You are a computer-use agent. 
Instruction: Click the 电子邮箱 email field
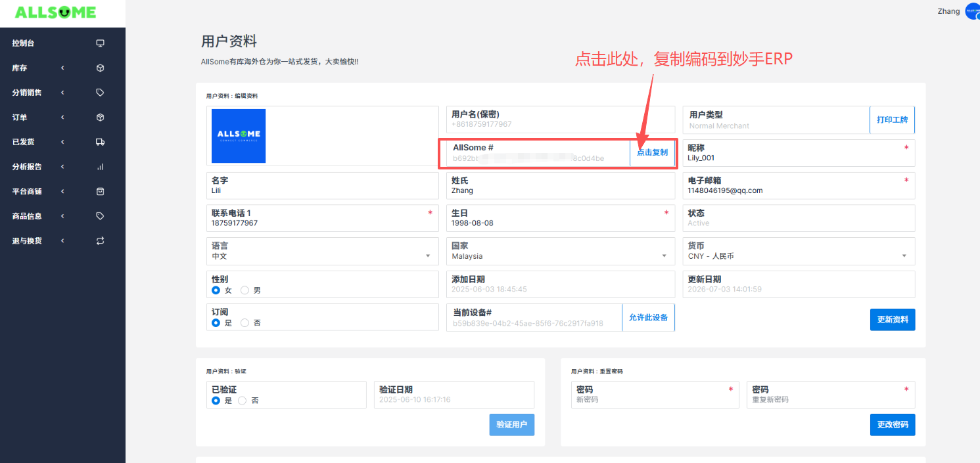[x=799, y=185]
